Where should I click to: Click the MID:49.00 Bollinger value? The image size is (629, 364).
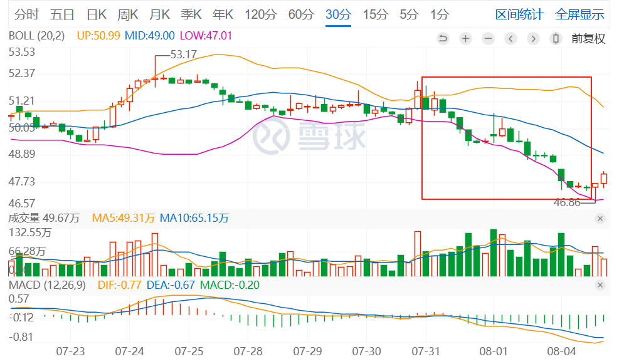[x=150, y=36]
